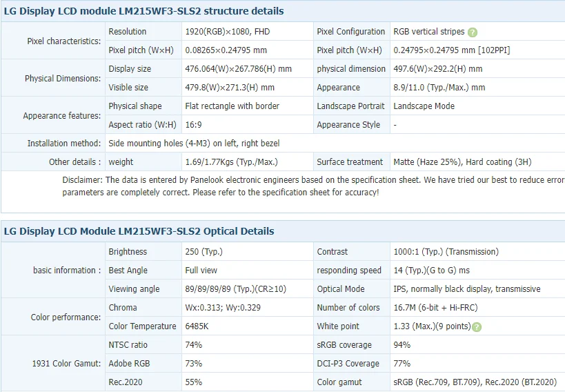Select sRGB coverage value 94%
The image size is (565, 392).
click(x=402, y=345)
